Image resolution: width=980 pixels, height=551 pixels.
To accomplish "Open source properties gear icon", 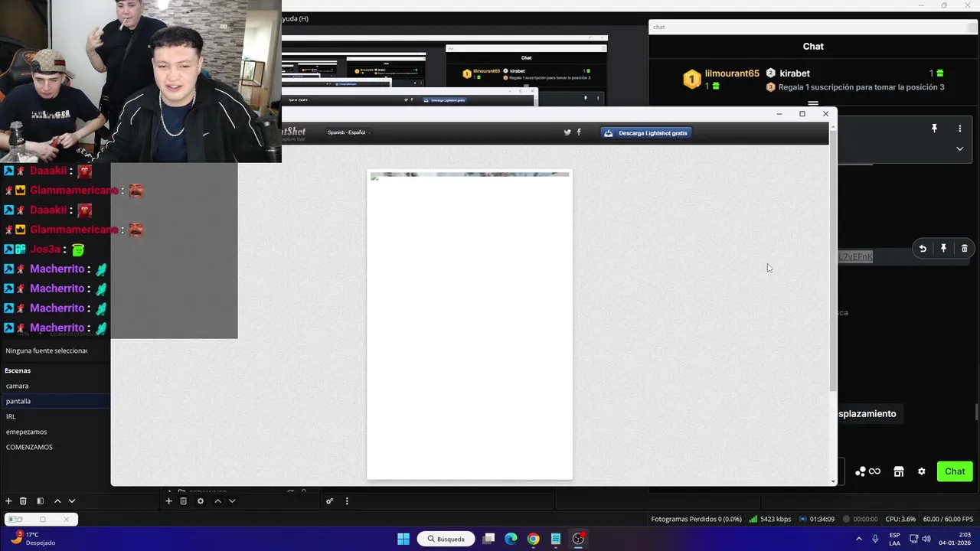I will (x=201, y=501).
